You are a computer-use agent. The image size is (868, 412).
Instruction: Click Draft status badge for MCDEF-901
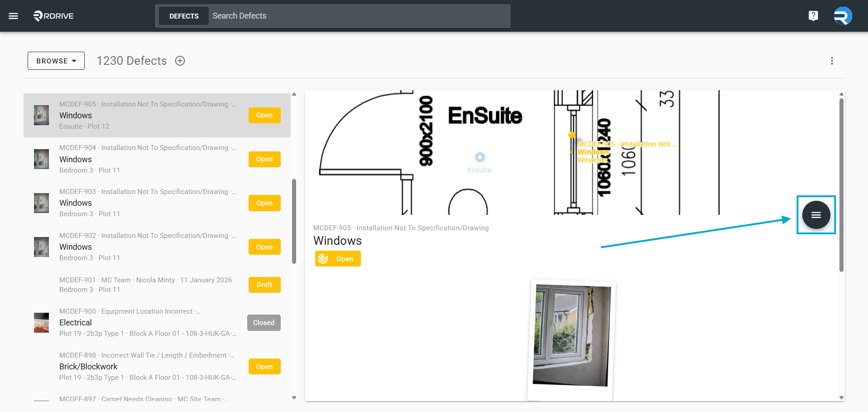point(264,285)
